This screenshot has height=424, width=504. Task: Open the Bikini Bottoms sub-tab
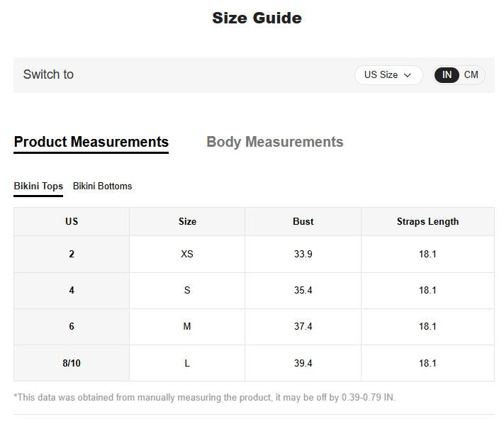103,186
